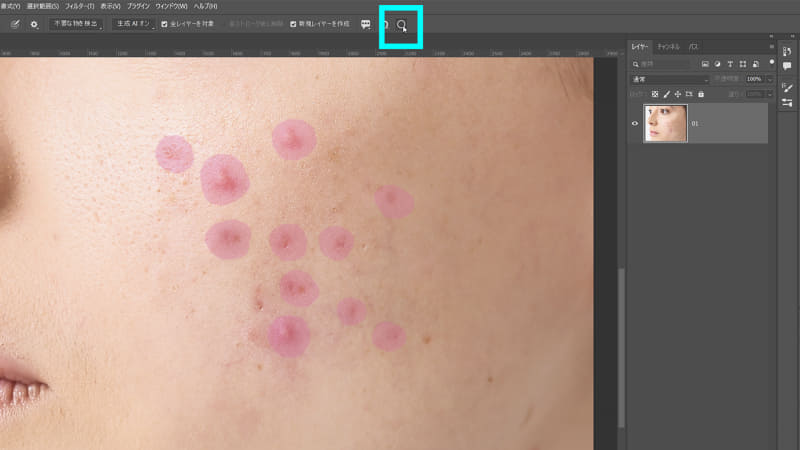
Task: Open the 表示(V) menu
Action: pyautogui.click(x=110, y=6)
